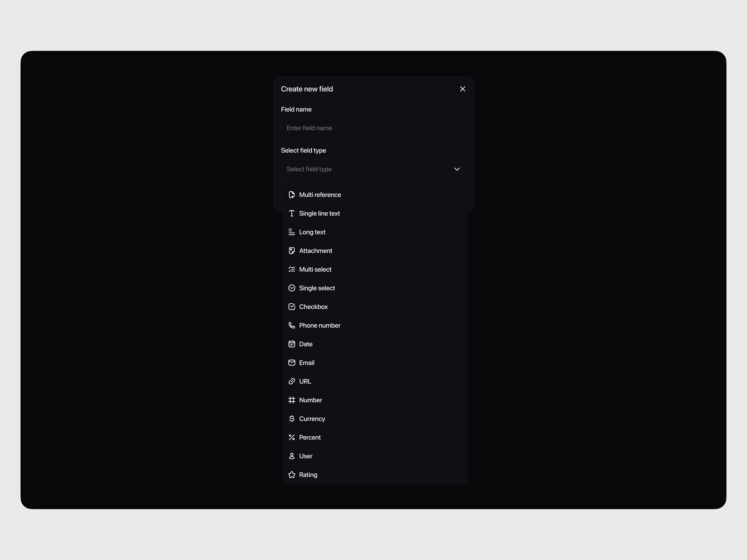Click the URL link chain icon

[x=292, y=381]
